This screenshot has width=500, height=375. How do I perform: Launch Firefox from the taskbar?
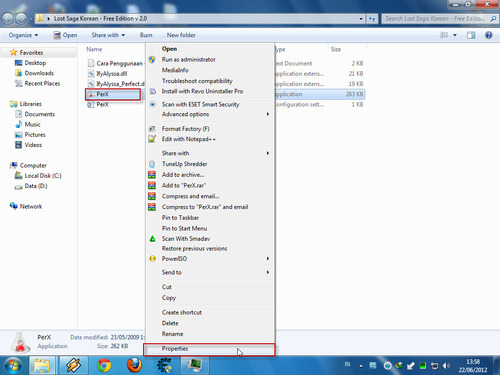[x=134, y=365]
